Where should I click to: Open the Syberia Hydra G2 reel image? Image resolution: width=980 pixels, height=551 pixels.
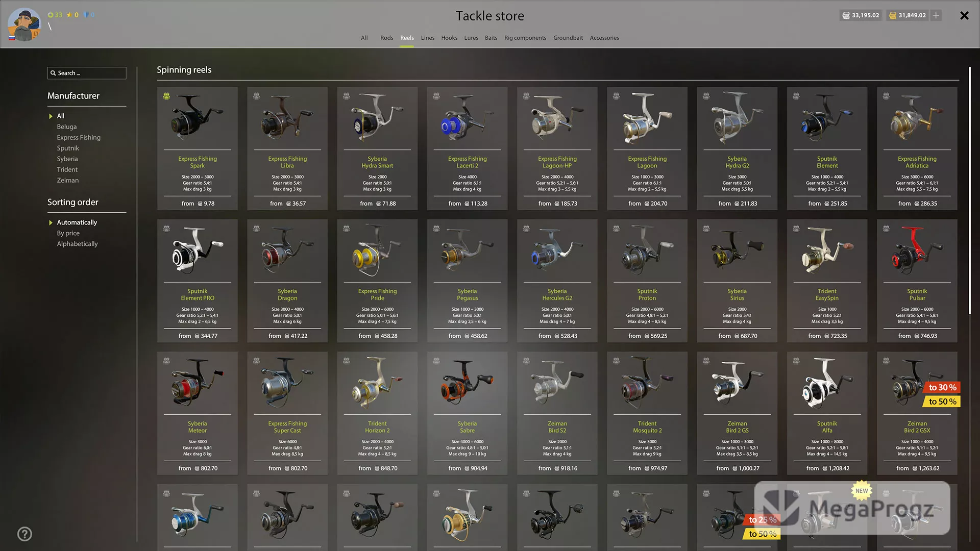pyautogui.click(x=737, y=118)
